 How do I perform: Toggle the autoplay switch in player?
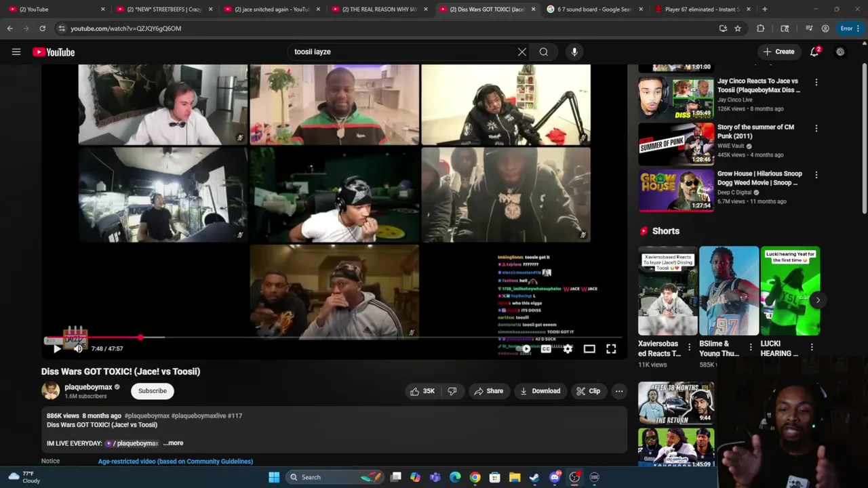[525, 349]
